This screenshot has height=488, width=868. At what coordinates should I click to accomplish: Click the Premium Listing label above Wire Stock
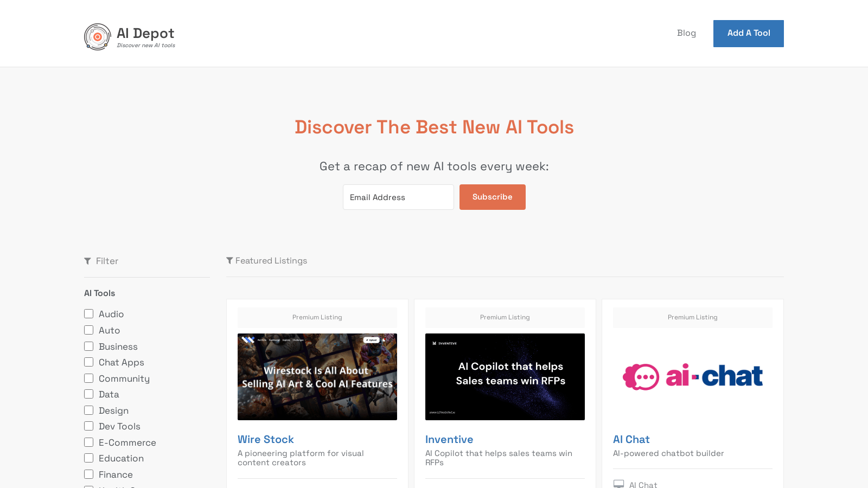[x=317, y=318]
